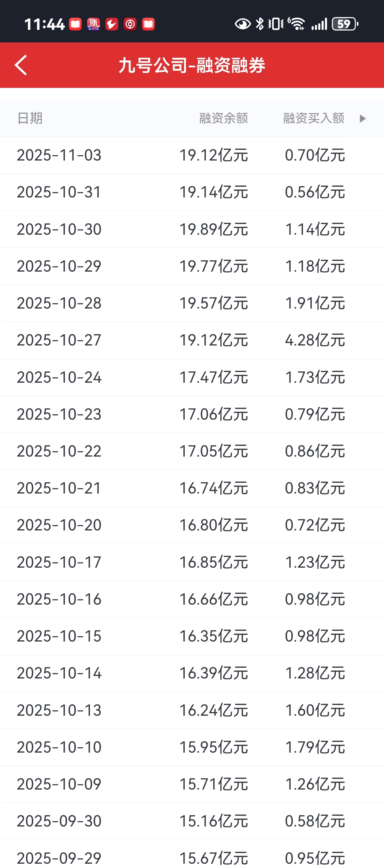Tap the 19.89亿元 balance value
Image resolution: width=384 pixels, height=868 pixels.
[x=213, y=230]
